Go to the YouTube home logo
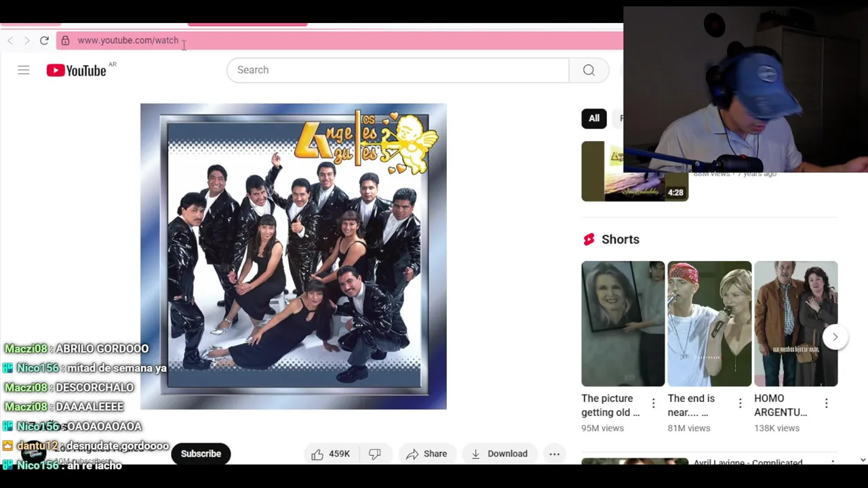 pos(77,70)
